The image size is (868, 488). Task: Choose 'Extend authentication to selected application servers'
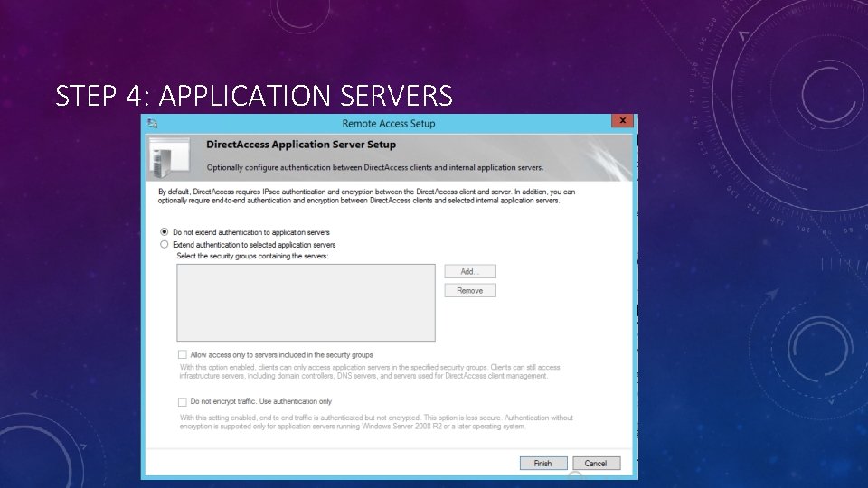pos(165,244)
